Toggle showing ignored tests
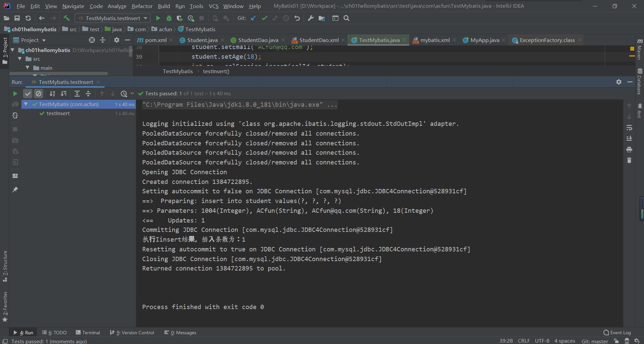 (39, 94)
